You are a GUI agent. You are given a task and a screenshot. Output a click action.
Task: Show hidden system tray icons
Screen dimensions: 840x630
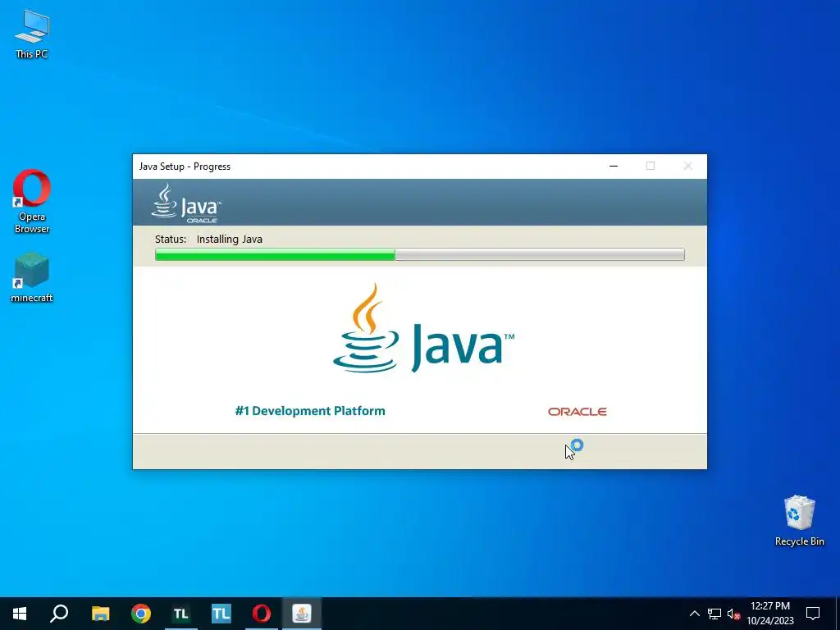[694, 614]
